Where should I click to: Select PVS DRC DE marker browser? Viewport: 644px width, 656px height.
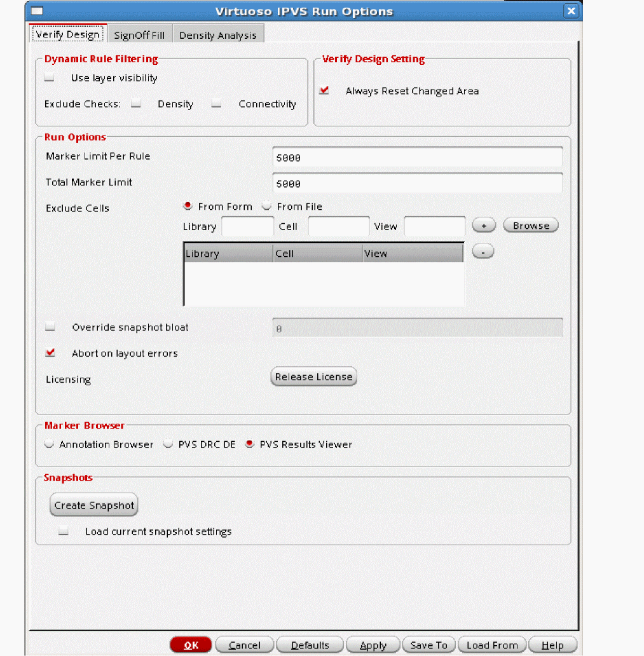[x=168, y=444]
